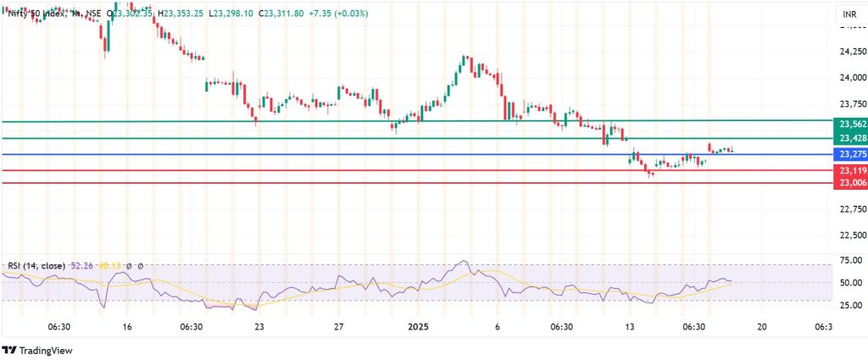Image resolution: width=868 pixels, height=360 pixels.
Task: Select the 23,562 green price label
Action: pos(852,124)
